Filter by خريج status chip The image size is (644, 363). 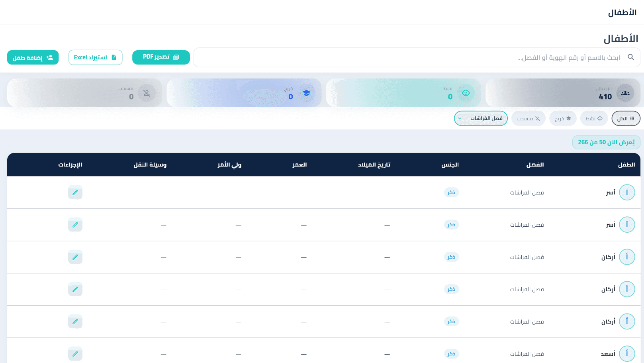(x=563, y=118)
